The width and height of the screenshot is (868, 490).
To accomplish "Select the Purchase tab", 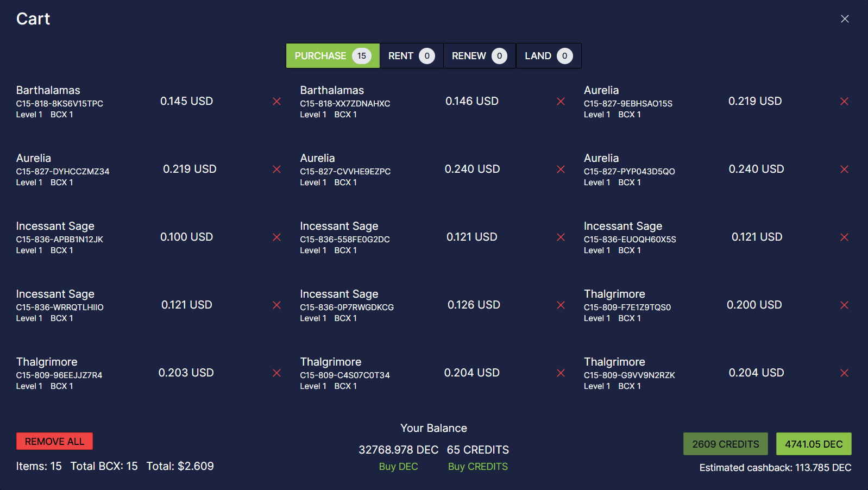I will [332, 56].
